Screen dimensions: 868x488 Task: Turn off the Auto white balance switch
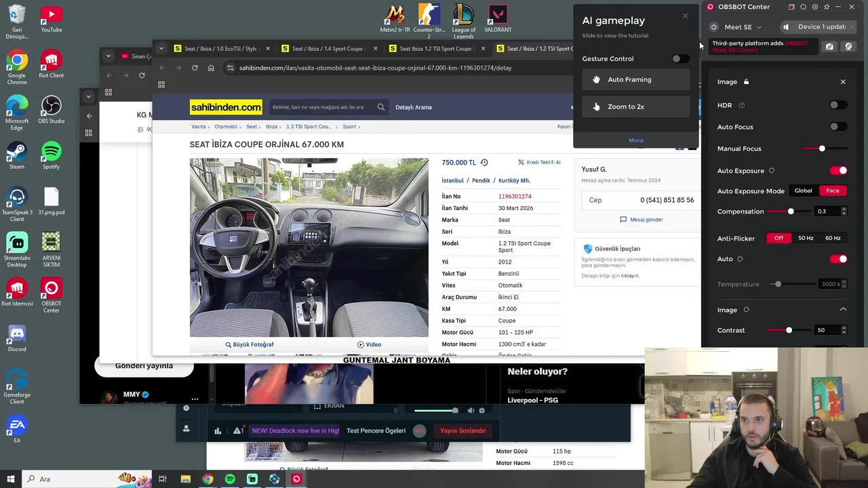click(x=839, y=259)
